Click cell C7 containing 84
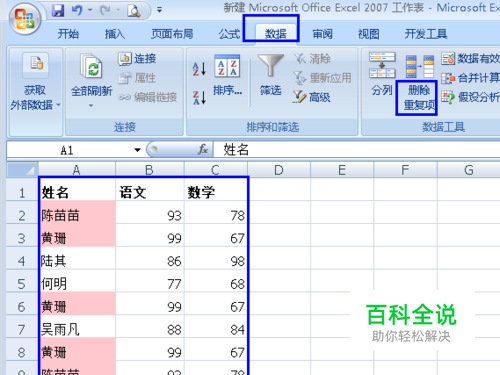This screenshot has width=500, height=375. (x=216, y=327)
